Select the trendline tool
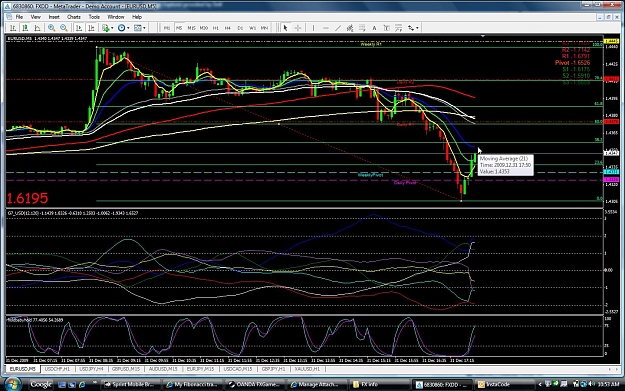Viewport: 625px width, 391px height. 338,28
